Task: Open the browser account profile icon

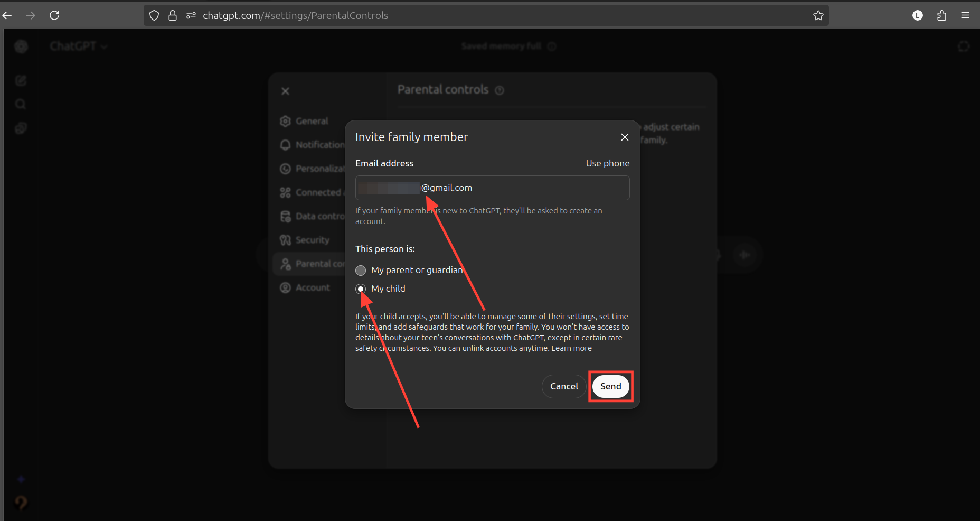Action: coord(918,15)
